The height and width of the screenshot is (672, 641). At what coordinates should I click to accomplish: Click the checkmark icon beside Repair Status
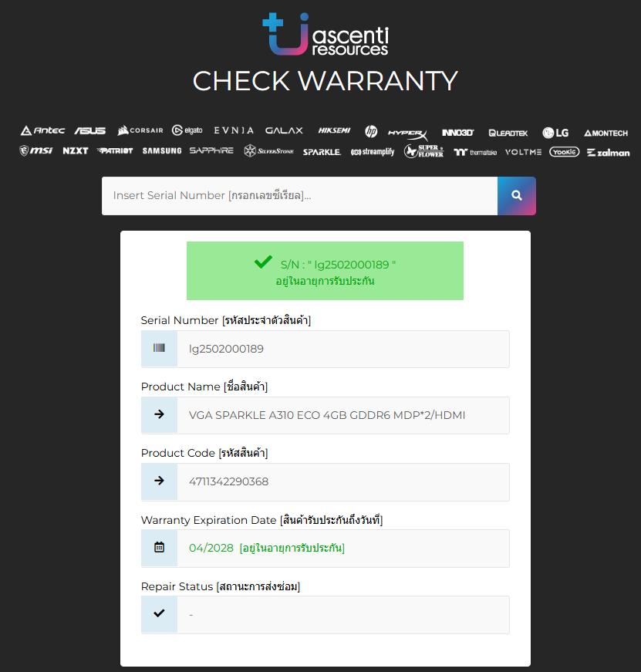(159, 613)
